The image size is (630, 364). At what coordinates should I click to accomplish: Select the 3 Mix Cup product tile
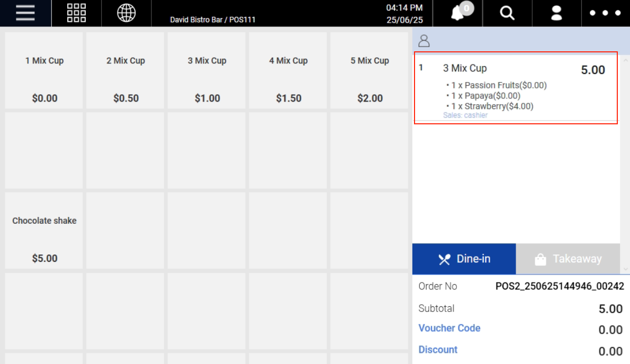pos(207,70)
